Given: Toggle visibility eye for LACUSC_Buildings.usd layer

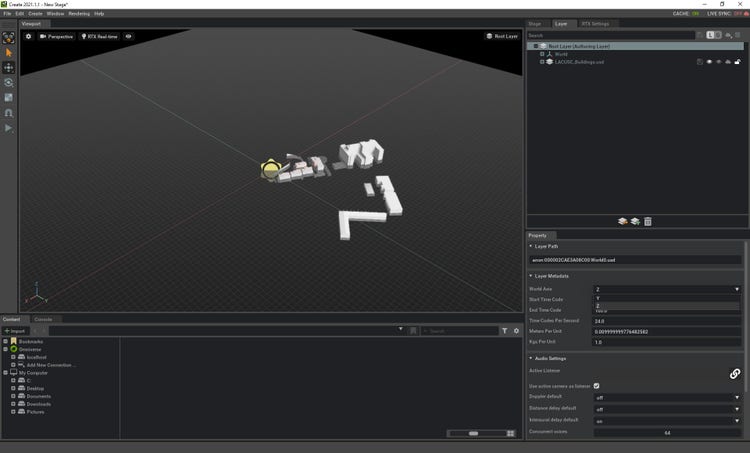Looking at the screenshot, I should tap(709, 62).
